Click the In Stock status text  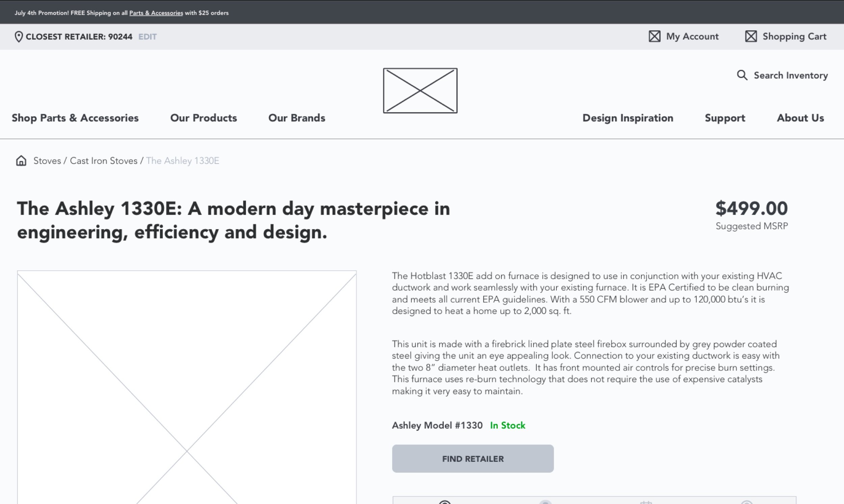(508, 425)
